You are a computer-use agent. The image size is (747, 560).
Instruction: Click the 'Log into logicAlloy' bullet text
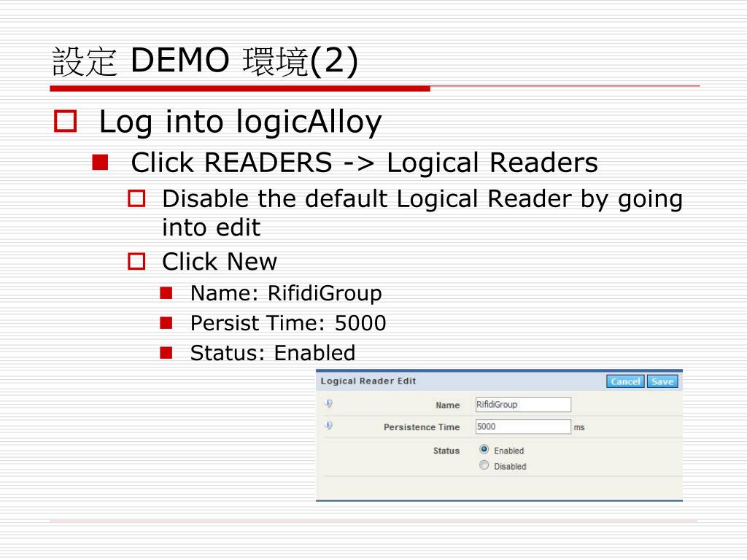[240, 122]
